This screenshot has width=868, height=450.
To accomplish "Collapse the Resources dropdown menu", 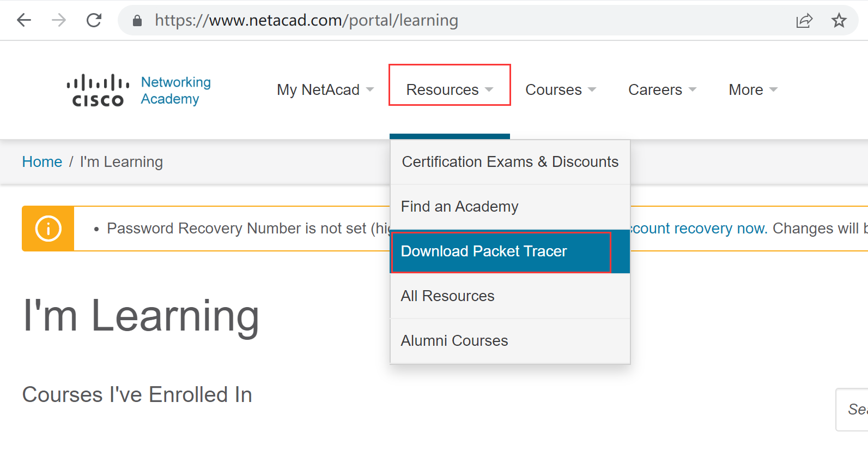I will [x=449, y=89].
